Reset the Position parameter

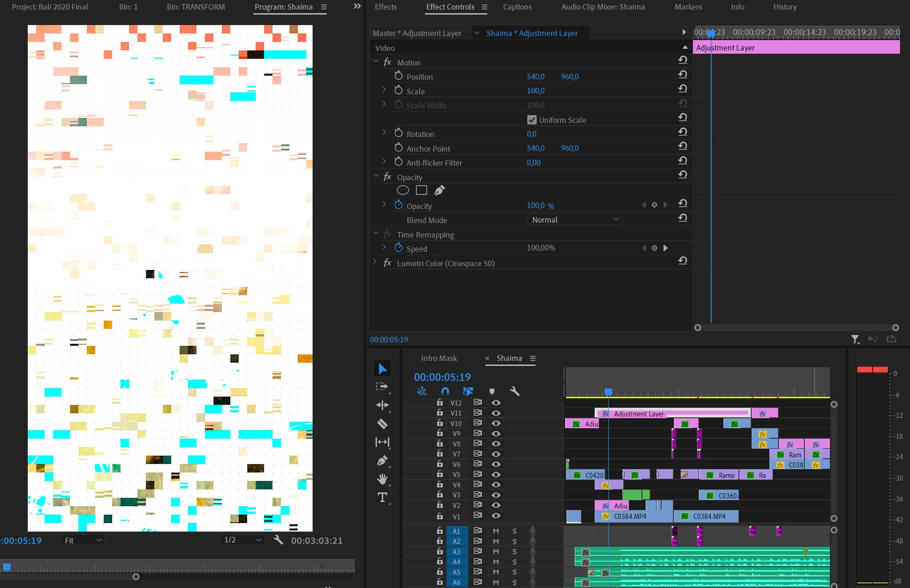tap(682, 74)
